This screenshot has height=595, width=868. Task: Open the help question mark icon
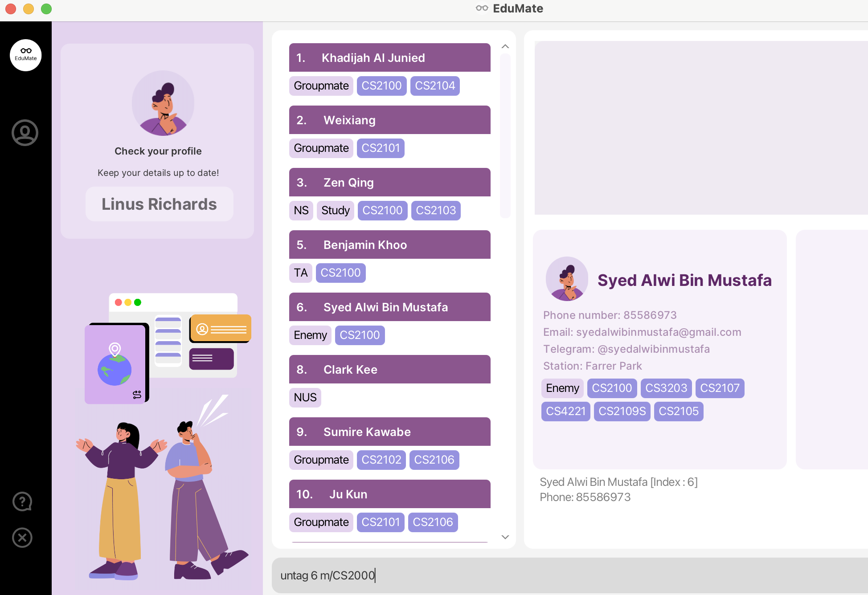pos(22,501)
